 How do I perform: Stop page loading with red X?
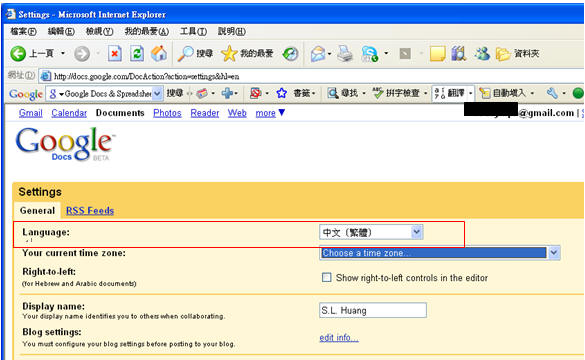pyautogui.click(x=115, y=54)
